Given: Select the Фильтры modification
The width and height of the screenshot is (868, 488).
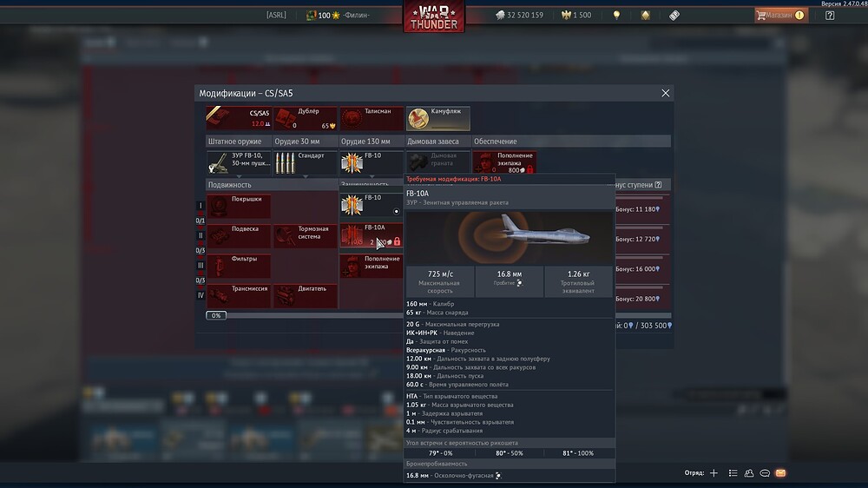Looking at the screenshot, I should [239, 266].
